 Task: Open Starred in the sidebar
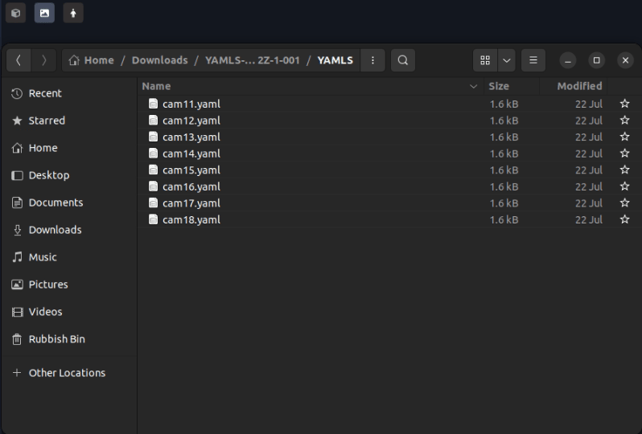click(x=69, y=120)
